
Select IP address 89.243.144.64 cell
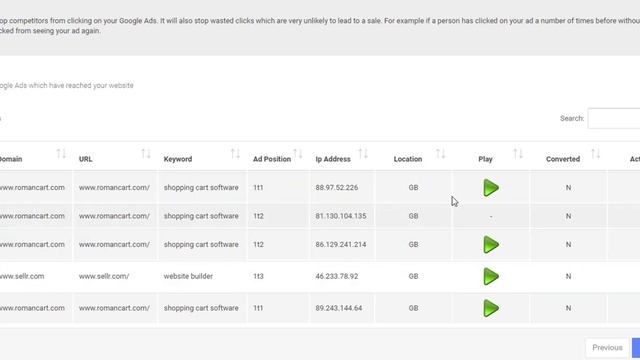(x=339, y=308)
